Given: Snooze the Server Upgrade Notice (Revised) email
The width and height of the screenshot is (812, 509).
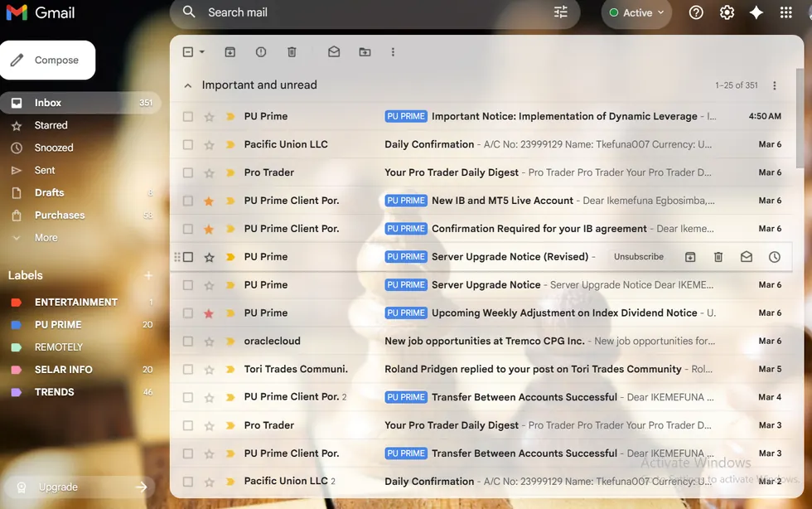Looking at the screenshot, I should [x=774, y=257].
